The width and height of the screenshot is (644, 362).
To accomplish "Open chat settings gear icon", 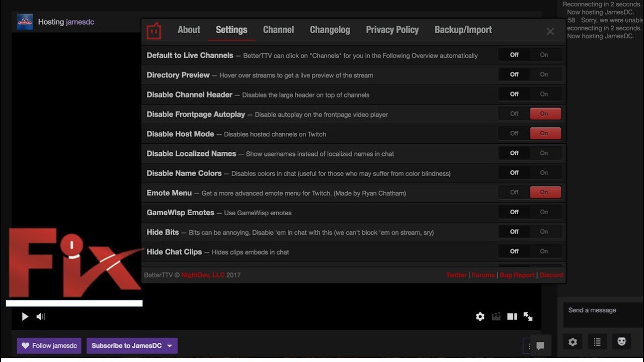I will click(x=573, y=342).
